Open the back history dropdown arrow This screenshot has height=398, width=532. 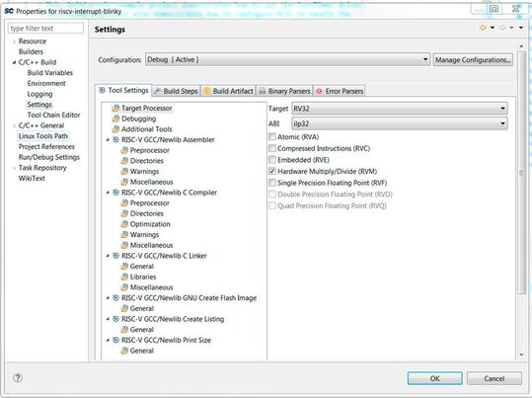493,28
